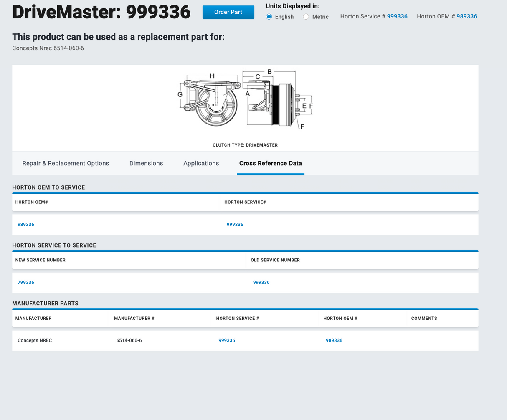Select the English units radio button

[269, 17]
